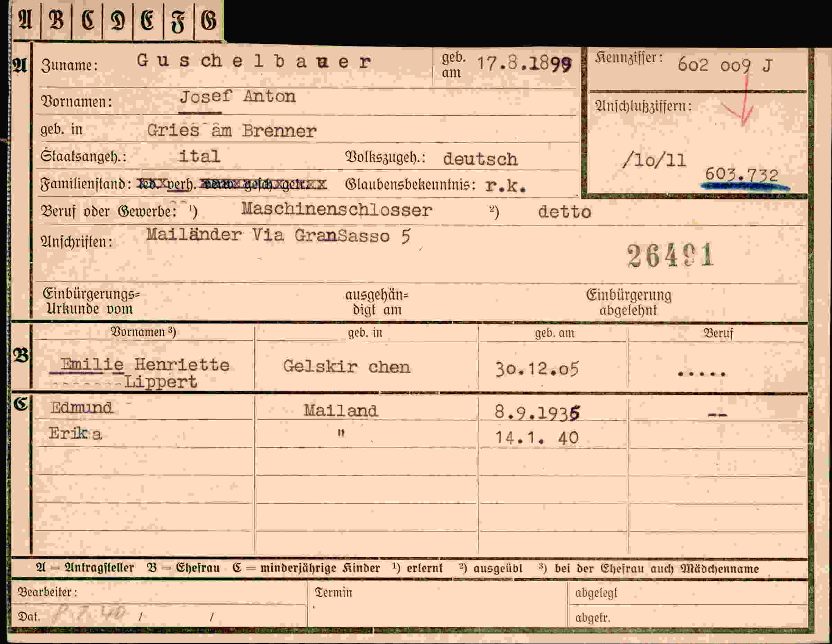Click the large section letter C marker
This screenshot has height=644, width=832.
click(x=20, y=404)
